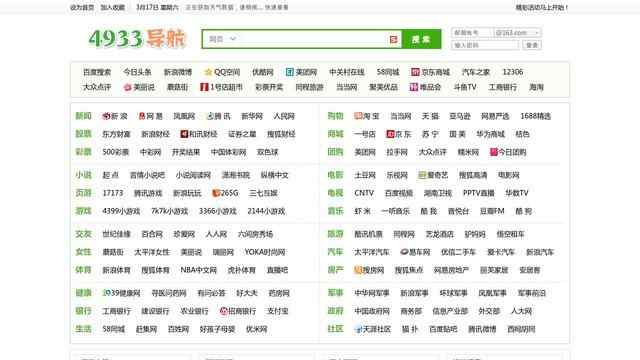Click the 淘宝 icon in 购物 row

(358, 116)
